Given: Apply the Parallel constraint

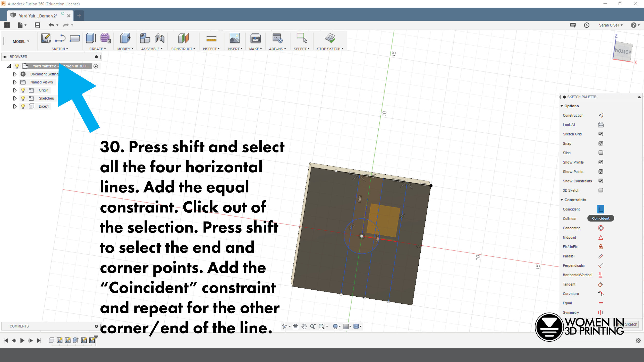Looking at the screenshot, I should coord(601,256).
